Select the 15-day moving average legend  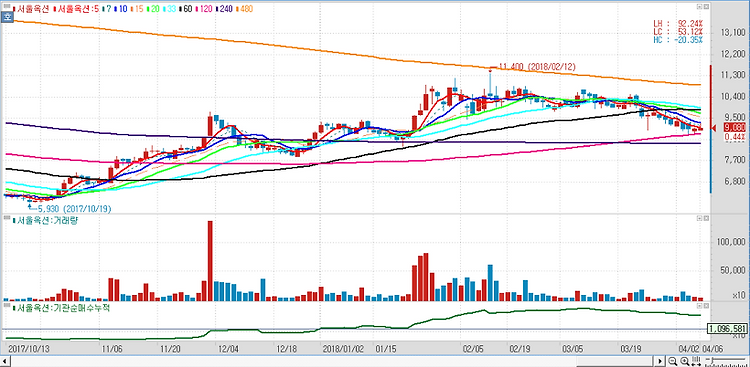137,9
